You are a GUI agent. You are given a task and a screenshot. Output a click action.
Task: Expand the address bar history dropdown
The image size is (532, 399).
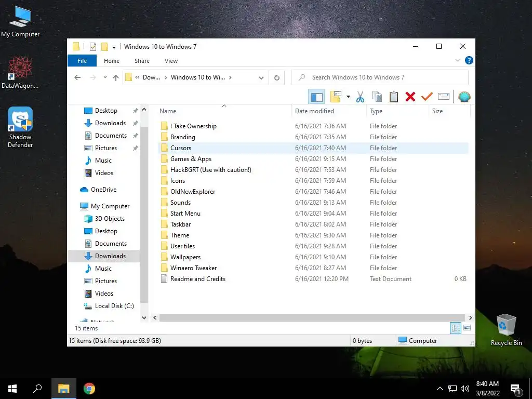click(261, 78)
